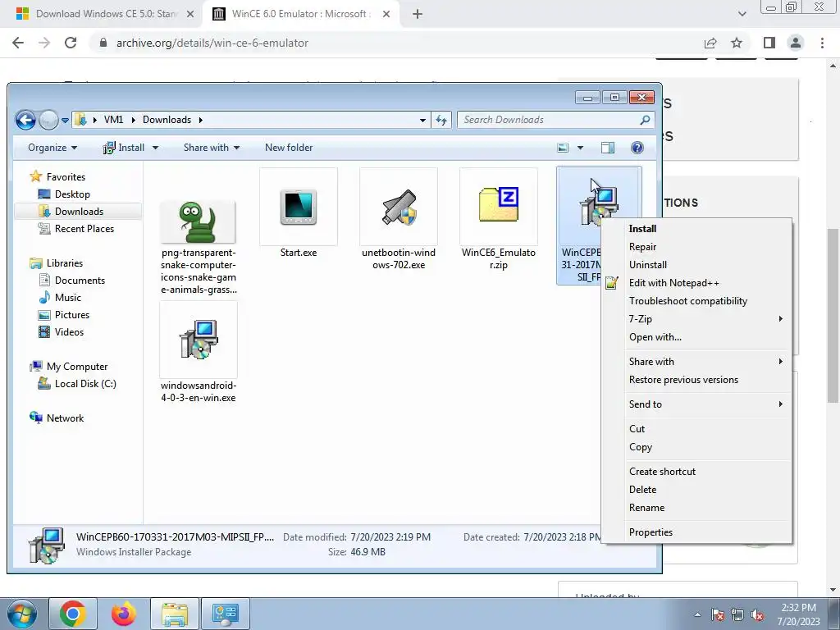Expand the Share with toolbar dropdown
This screenshot has width=840, height=630.
tap(212, 148)
